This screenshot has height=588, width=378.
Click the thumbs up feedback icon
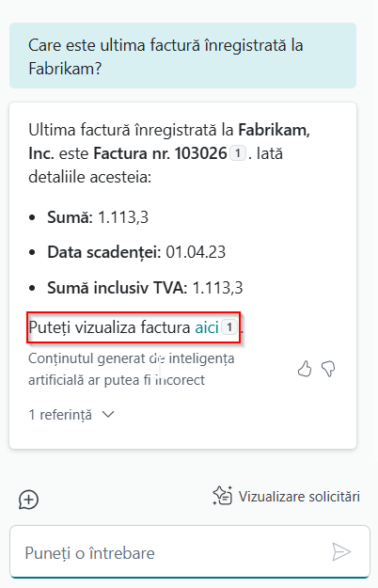point(305,369)
